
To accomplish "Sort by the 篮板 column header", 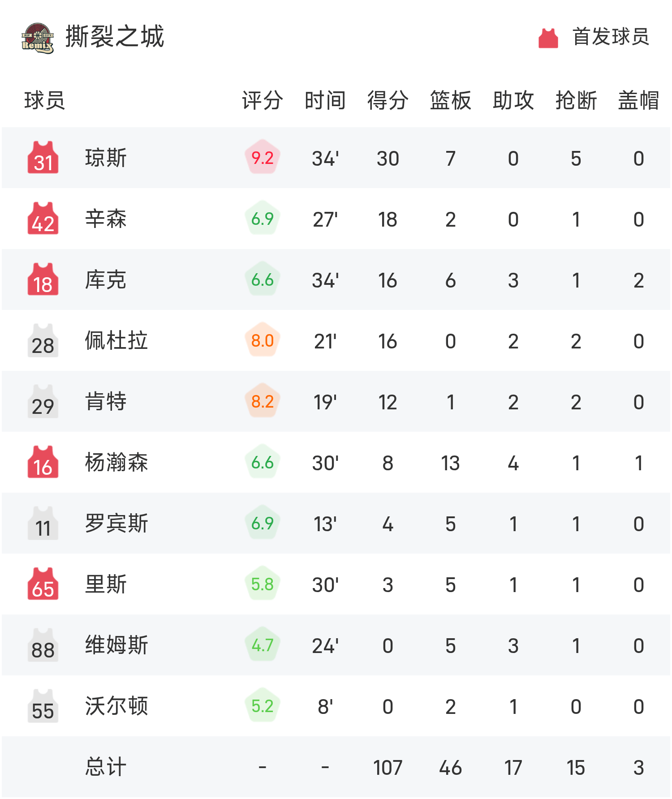I will point(451,100).
